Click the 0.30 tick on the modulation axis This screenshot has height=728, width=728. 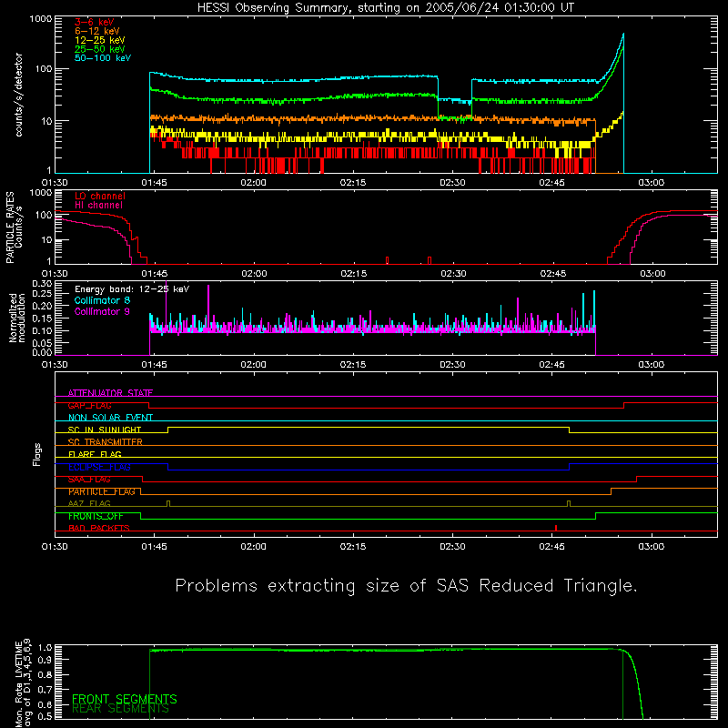(x=42, y=283)
